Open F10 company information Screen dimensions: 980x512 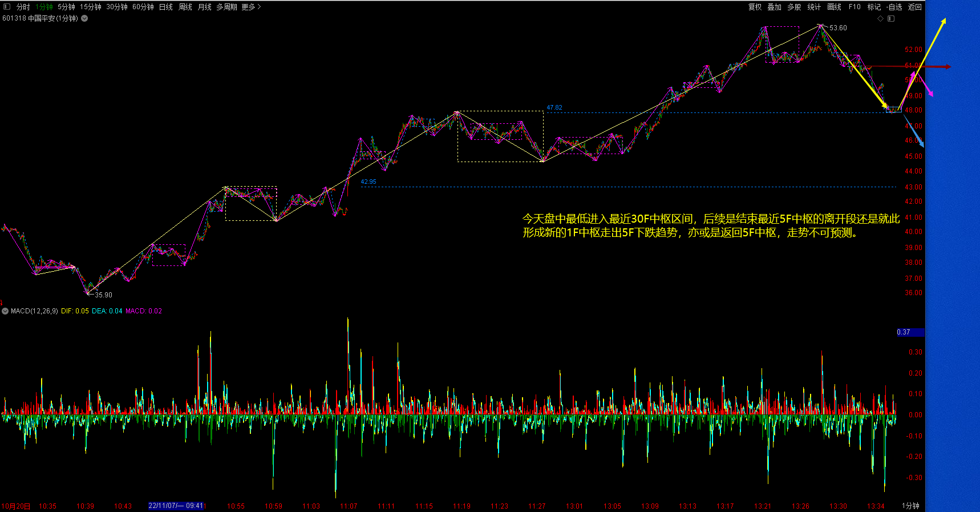click(855, 7)
